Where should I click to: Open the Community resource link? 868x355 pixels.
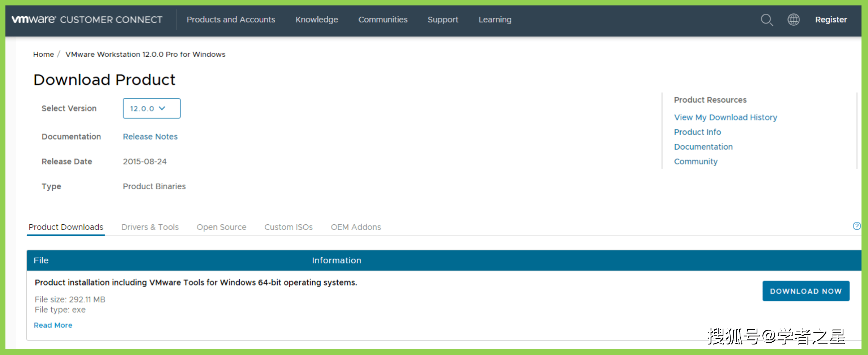point(696,161)
